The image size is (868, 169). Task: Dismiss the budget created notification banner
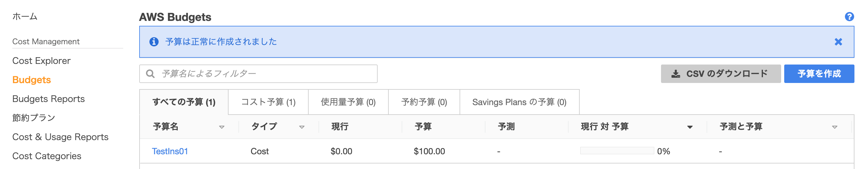pyautogui.click(x=838, y=42)
